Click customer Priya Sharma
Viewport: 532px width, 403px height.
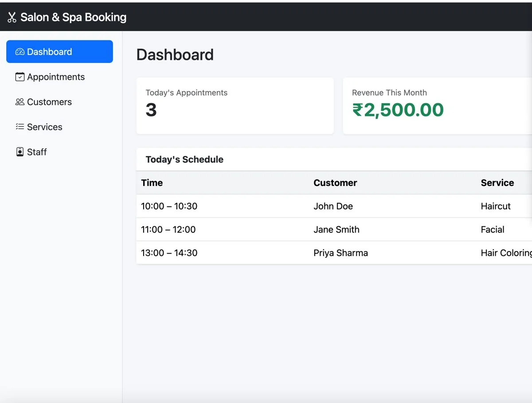[341, 253]
